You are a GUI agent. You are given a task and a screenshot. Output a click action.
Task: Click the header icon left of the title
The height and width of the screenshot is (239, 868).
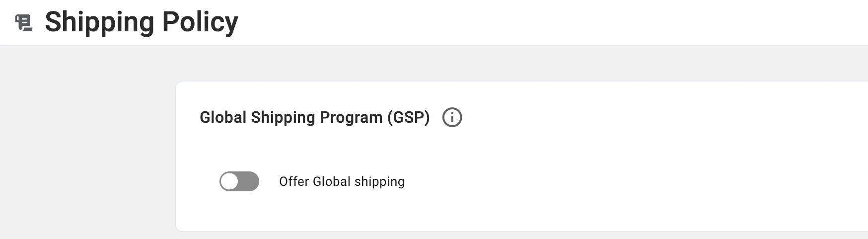coord(24,23)
